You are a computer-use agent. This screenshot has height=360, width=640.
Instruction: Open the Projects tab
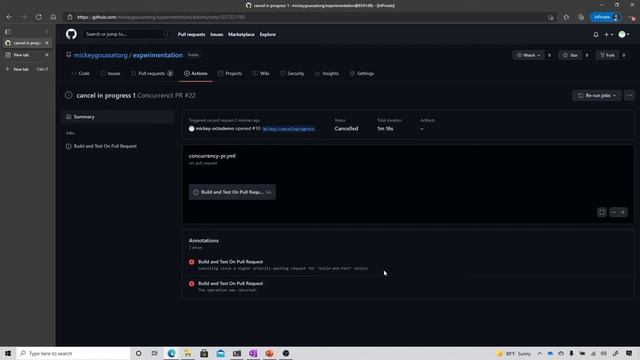coord(230,73)
